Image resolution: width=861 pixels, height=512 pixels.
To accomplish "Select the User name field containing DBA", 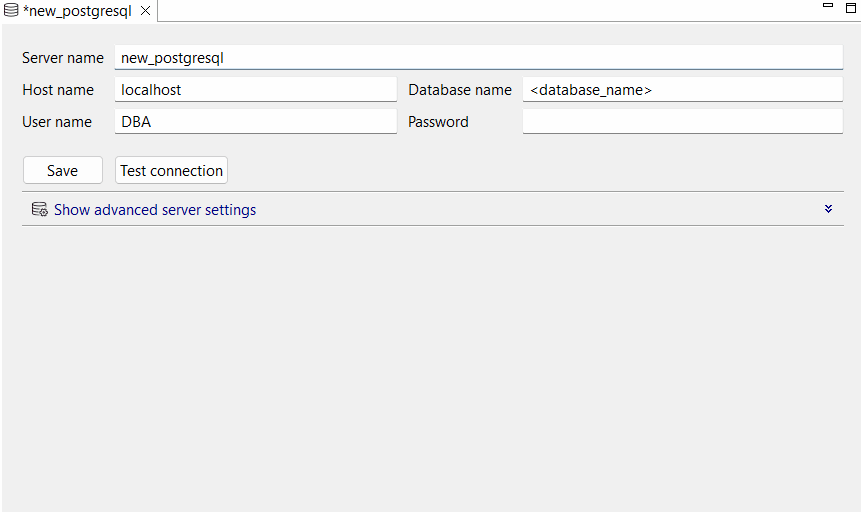I will pyautogui.click(x=256, y=122).
